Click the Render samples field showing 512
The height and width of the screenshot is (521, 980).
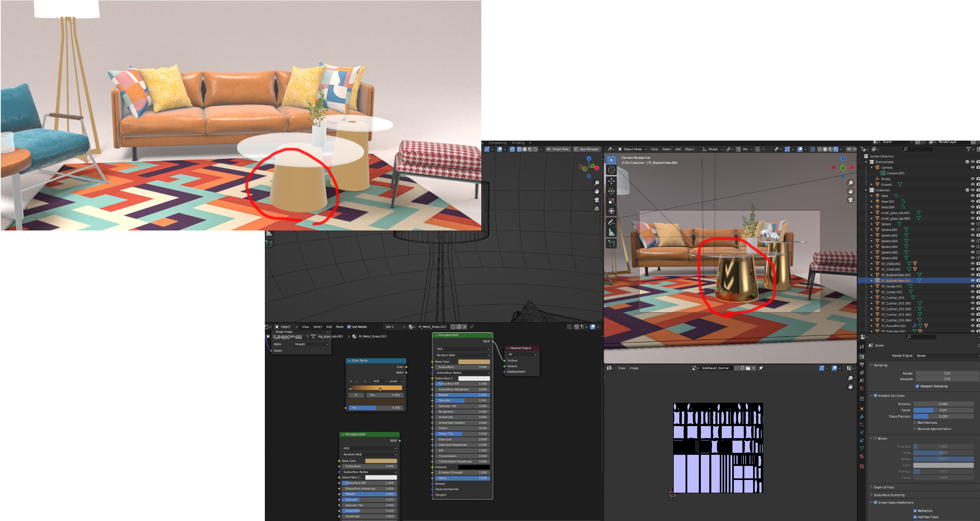pos(947,373)
